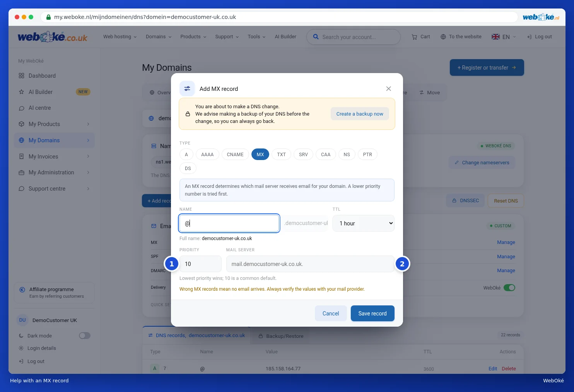Open the AI Builder top menu item
Image resolution: width=574 pixels, height=392 pixels.
pyautogui.click(x=285, y=37)
